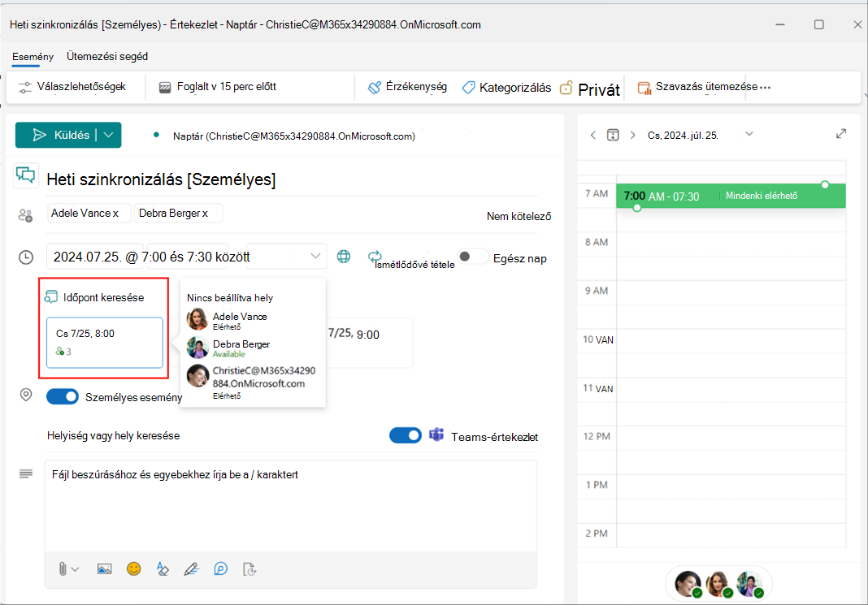Click the attendee avatars group at bottom

[718, 584]
